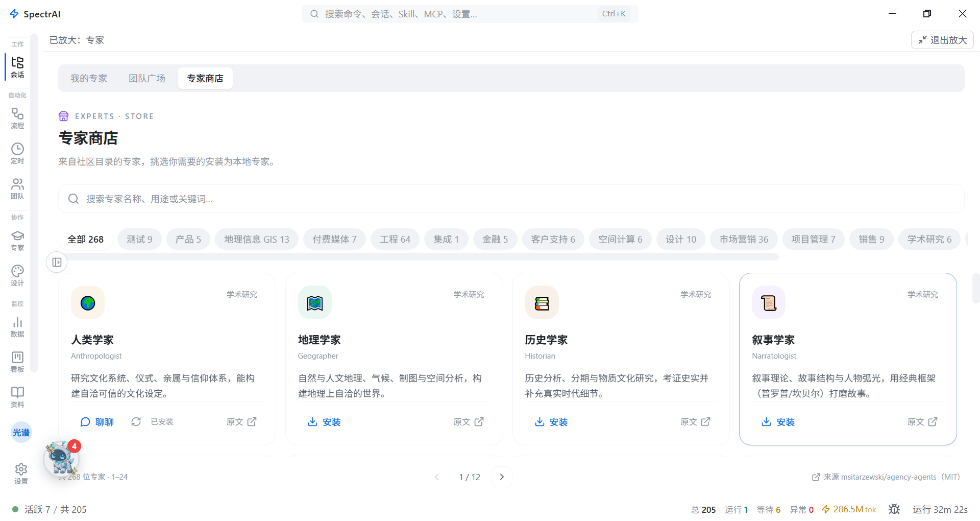Open the 看板 kanban board icon
This screenshot has width=980, height=521.
pyautogui.click(x=17, y=362)
